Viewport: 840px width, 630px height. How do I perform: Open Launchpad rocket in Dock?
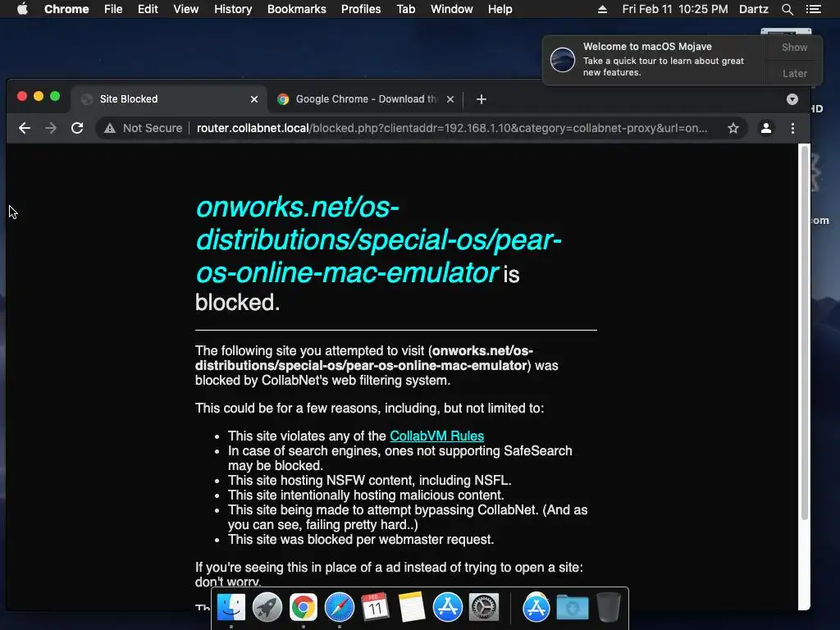click(267, 608)
